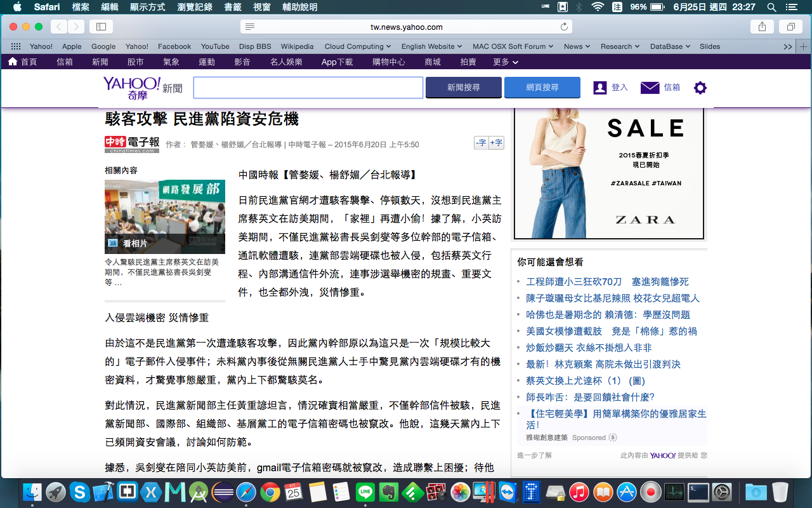Click the 新聞搜尋 button

tap(464, 88)
